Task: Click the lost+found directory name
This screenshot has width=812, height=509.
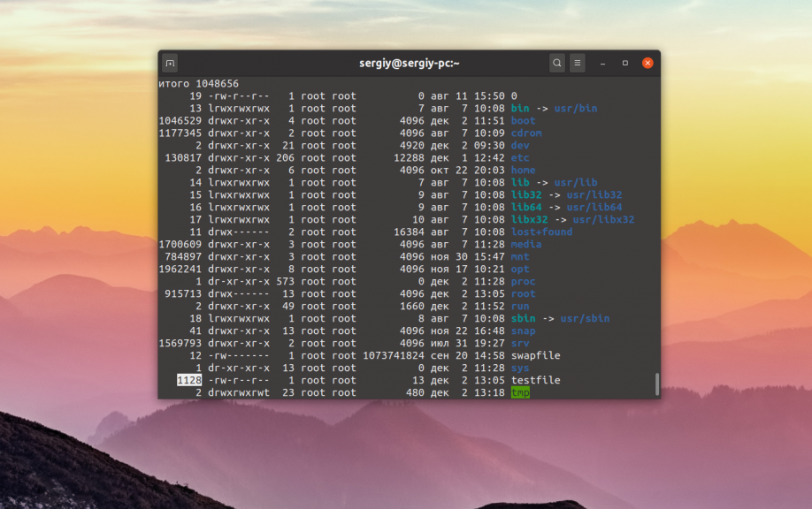Action: coord(541,232)
